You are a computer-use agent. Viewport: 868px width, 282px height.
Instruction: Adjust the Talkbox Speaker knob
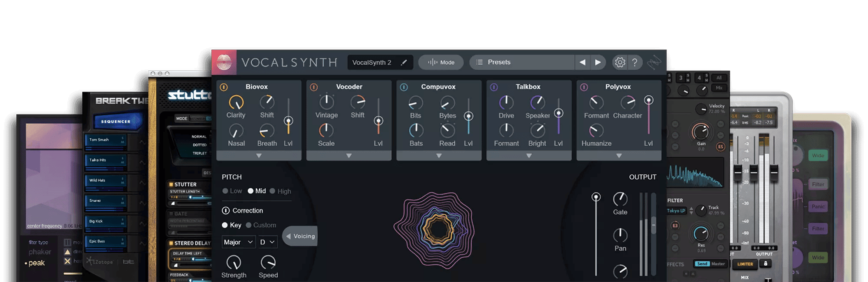coord(538,103)
